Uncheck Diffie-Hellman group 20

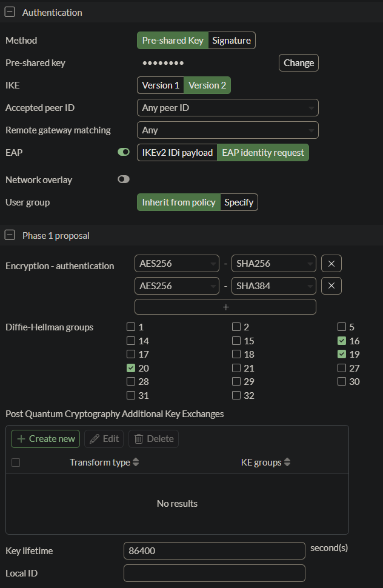pyautogui.click(x=131, y=368)
